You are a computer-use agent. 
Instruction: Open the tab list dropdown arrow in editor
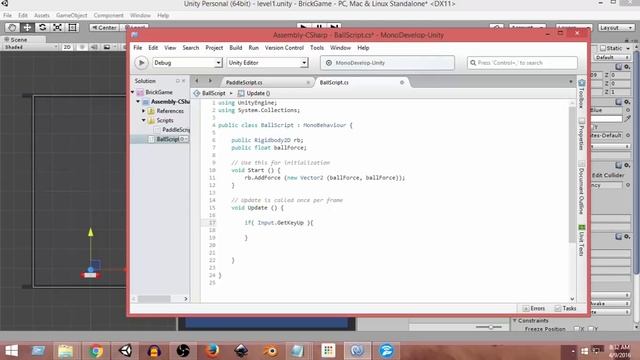(x=571, y=82)
